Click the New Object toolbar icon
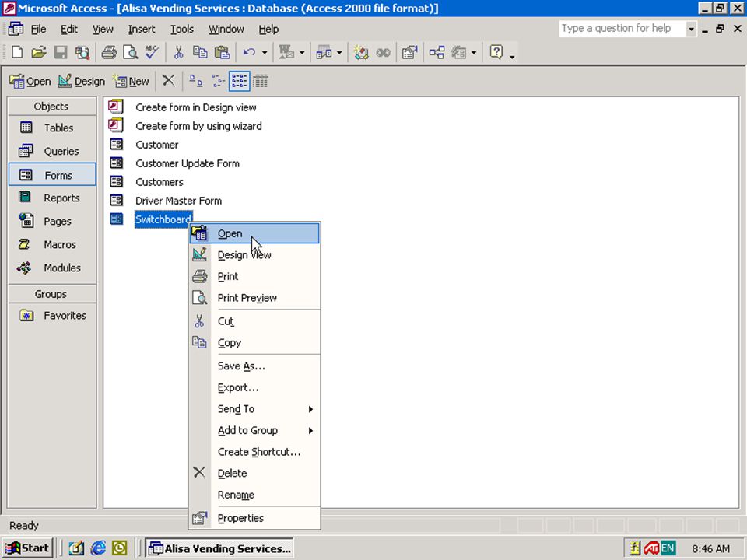 coord(459,52)
